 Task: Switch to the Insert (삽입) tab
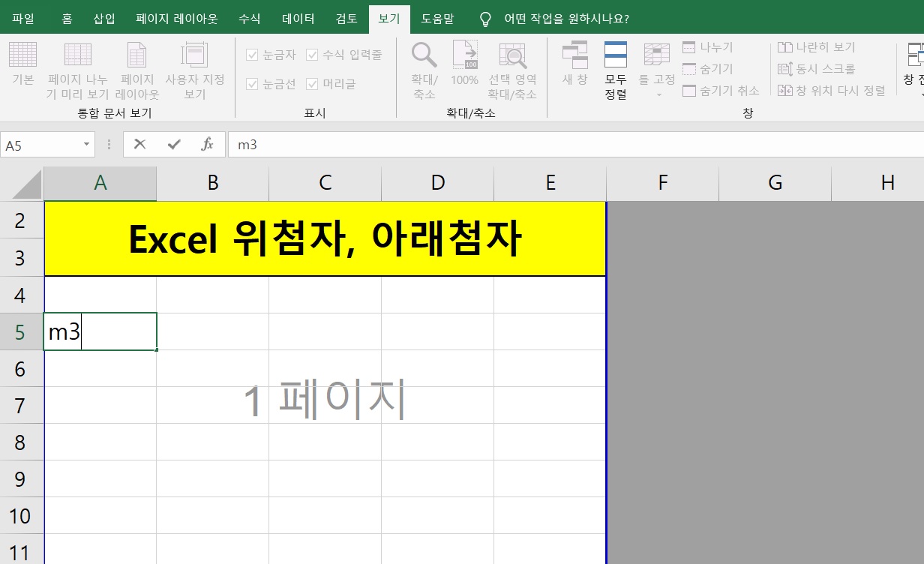[104, 19]
